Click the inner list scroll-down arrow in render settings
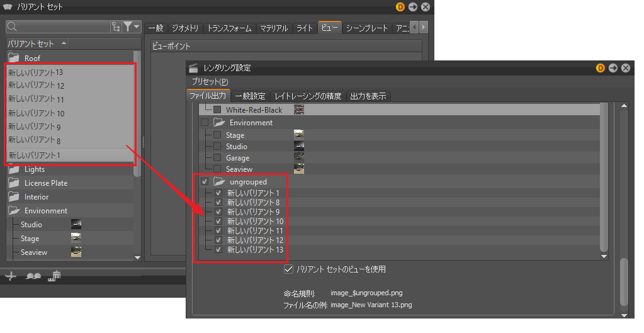 (x=604, y=257)
